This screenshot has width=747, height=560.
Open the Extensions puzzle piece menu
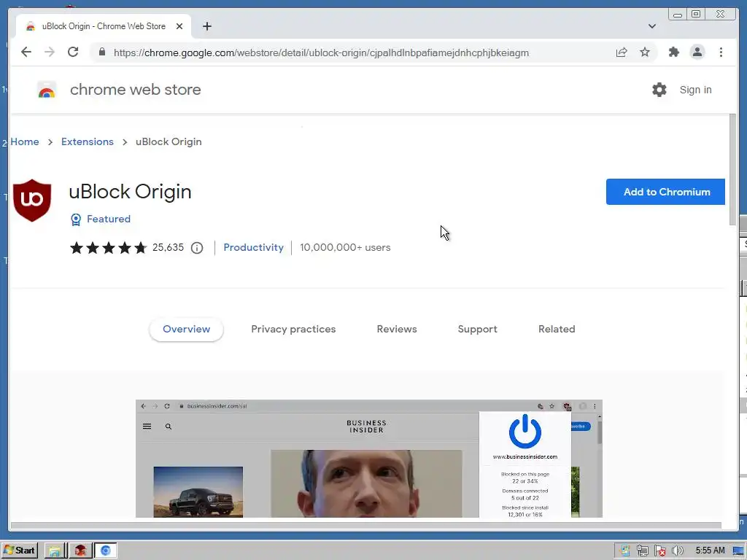[x=673, y=52]
